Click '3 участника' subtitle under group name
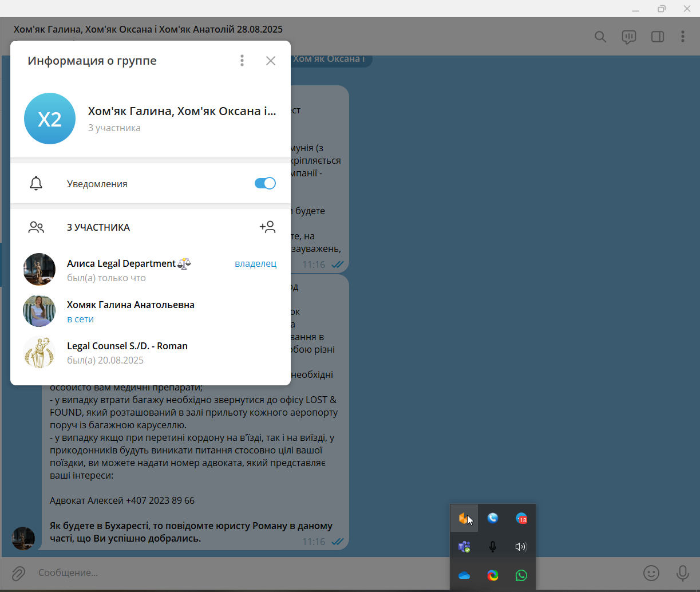Screen dimensions: 700x592 114,128
